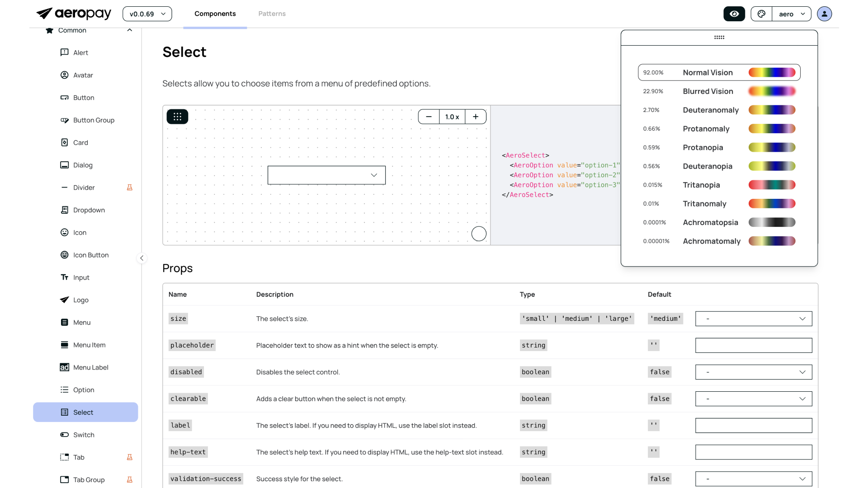The height and width of the screenshot is (488, 868).
Task: Click the Tritanopia color gradient swatch
Action: (x=772, y=185)
